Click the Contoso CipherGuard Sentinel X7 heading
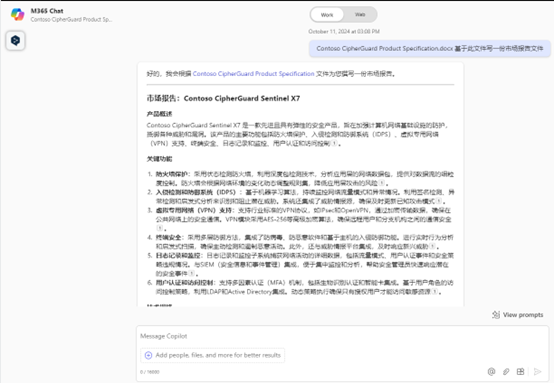The image size is (554, 383). coord(242,99)
